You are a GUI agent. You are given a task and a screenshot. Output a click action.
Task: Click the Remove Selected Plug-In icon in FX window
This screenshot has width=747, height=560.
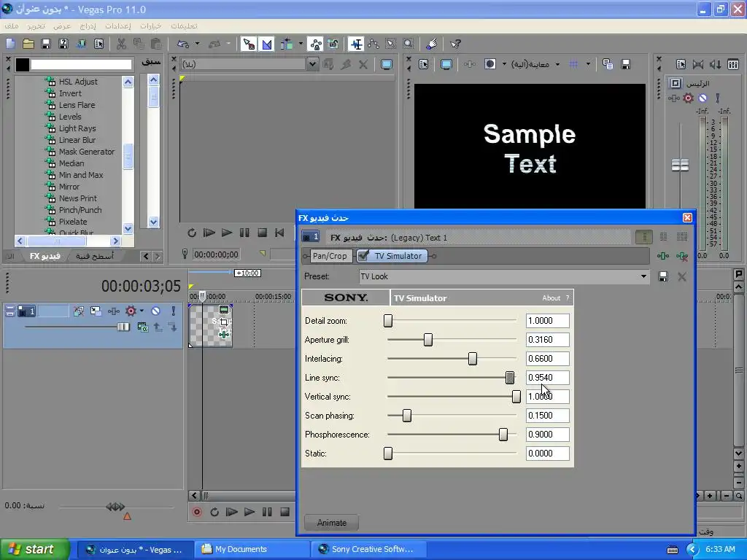point(682,256)
